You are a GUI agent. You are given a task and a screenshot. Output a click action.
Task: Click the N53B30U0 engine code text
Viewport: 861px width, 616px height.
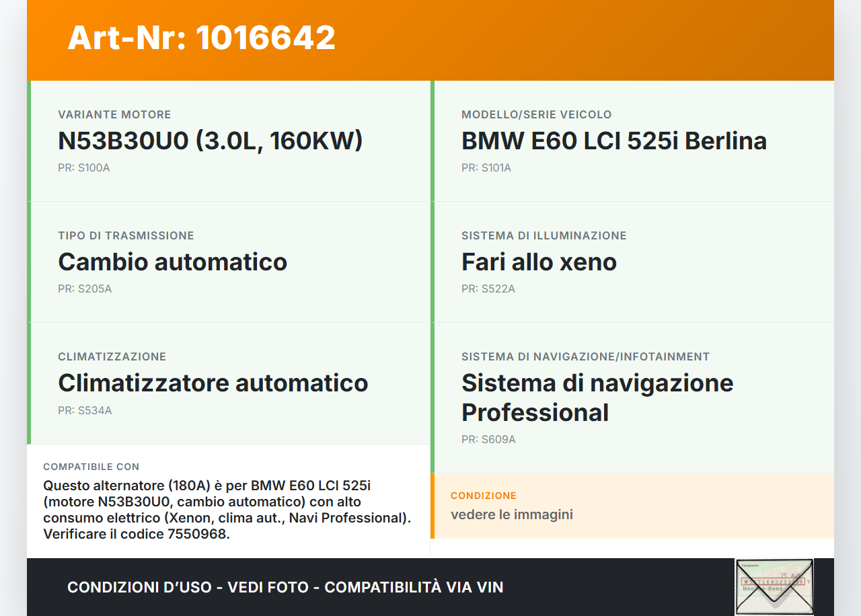(x=210, y=141)
